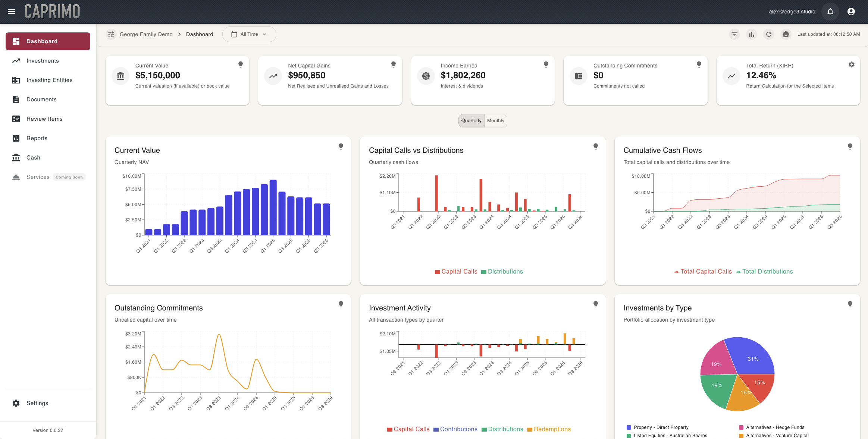Click the gear icon on Total Return card
The image size is (868, 439).
pos(851,64)
